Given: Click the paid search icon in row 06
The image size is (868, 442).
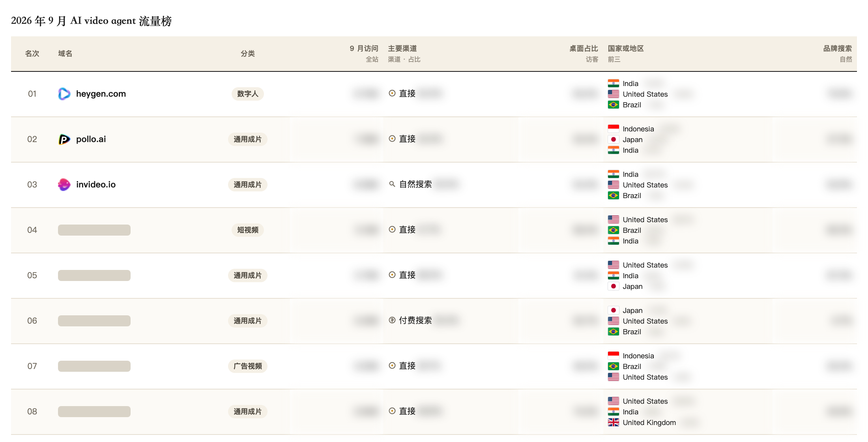Looking at the screenshot, I should pyautogui.click(x=392, y=320).
